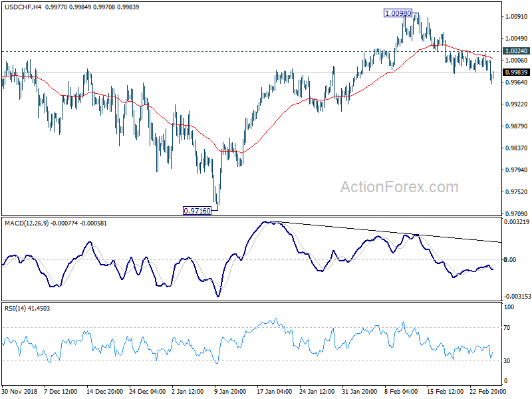
Task: Click the 14 Dec 20:00 date label
Action: tap(104, 391)
